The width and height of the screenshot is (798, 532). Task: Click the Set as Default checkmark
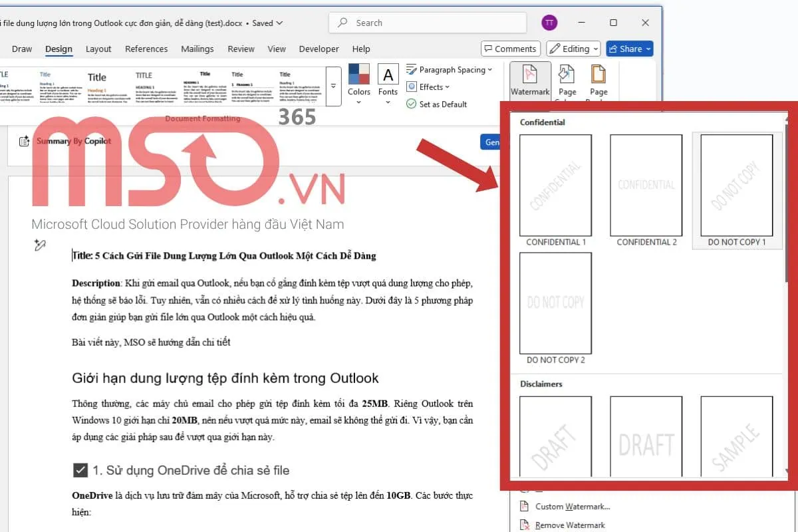pyautogui.click(x=411, y=104)
